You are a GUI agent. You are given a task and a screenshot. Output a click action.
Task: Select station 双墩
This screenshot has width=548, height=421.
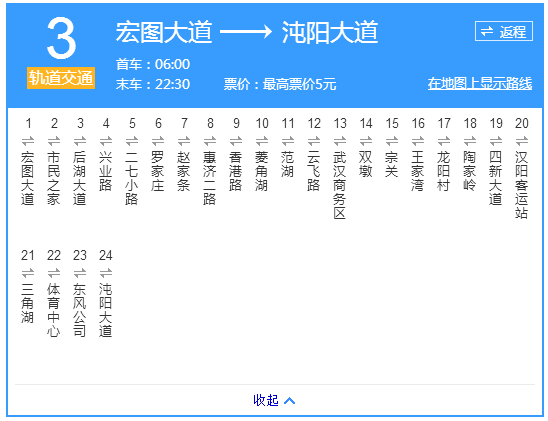pyautogui.click(x=366, y=164)
